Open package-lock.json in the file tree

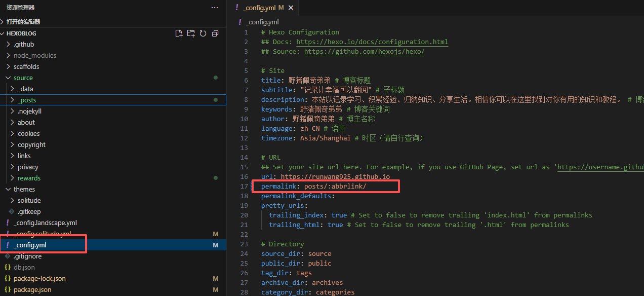39,278
